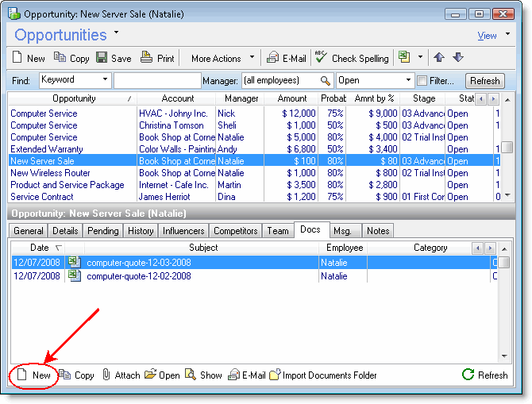The width and height of the screenshot is (532, 404).
Task: Switch to the History tab
Action: point(141,231)
